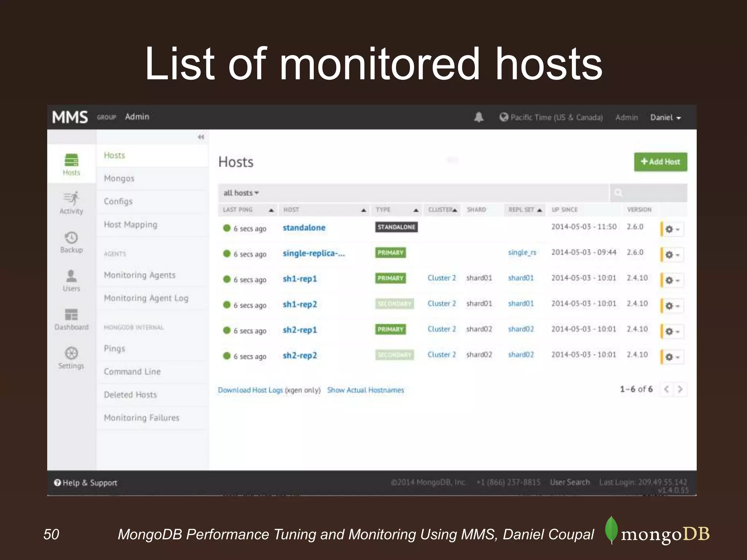Viewport: 747px width, 560px height.
Task: Select Host Mapping in the submenu
Action: click(x=152, y=225)
